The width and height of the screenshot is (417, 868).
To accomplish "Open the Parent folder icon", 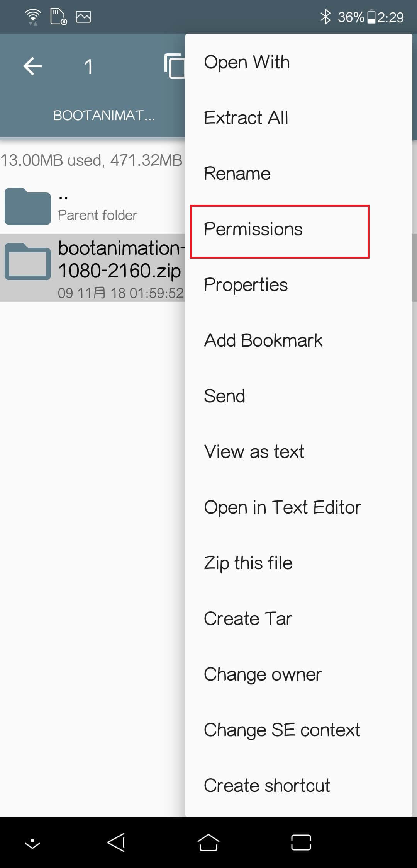I will coord(27,206).
